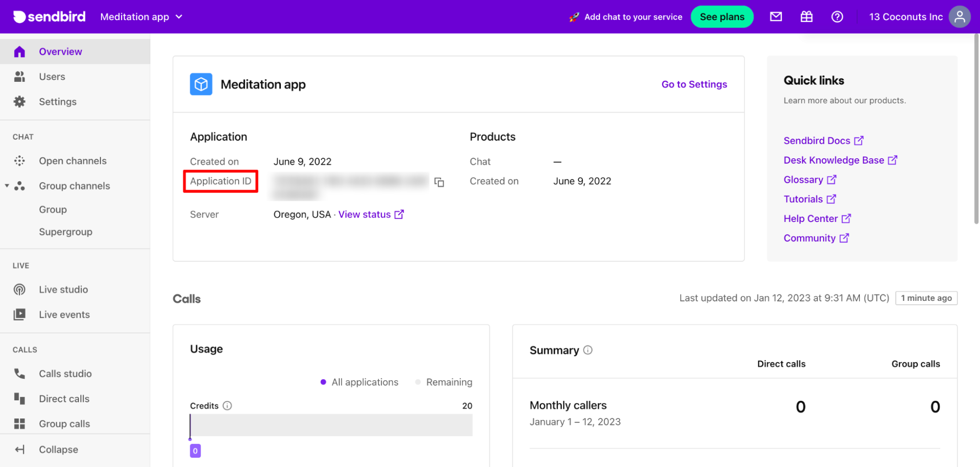Click the Credits info icon
This screenshot has height=467, width=980.
[227, 406]
